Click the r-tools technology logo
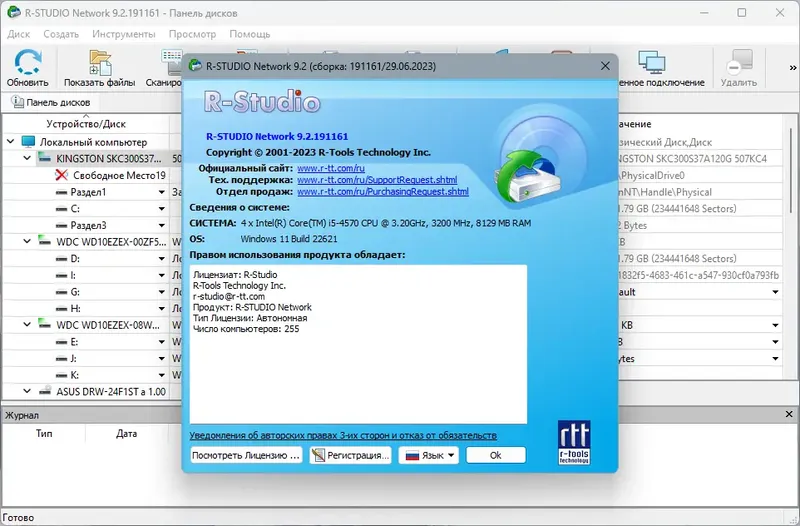800x526 pixels. 574,442
